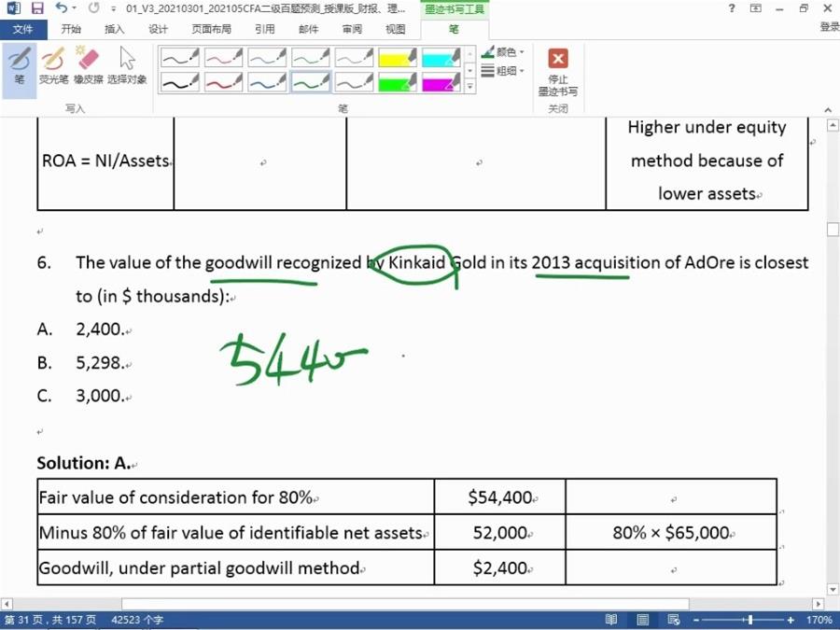The width and height of the screenshot is (840, 630).
Task: Expand the pens gallery More arrow
Action: (469, 86)
